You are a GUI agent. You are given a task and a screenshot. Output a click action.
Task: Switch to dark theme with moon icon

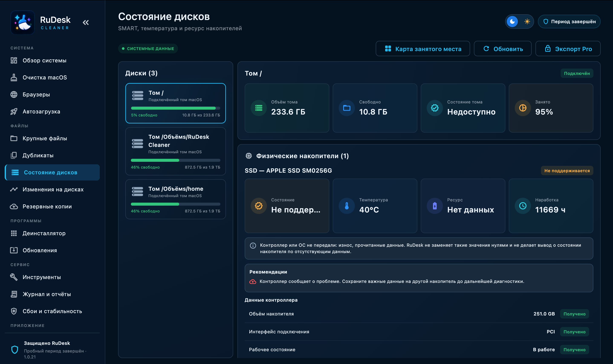pos(512,21)
